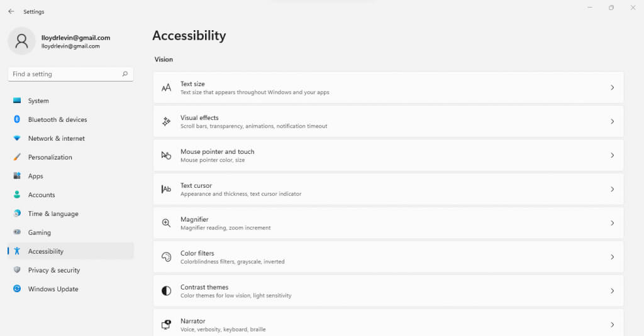Click the Windows Update sidebar icon
The image size is (644, 336).
coord(17,289)
